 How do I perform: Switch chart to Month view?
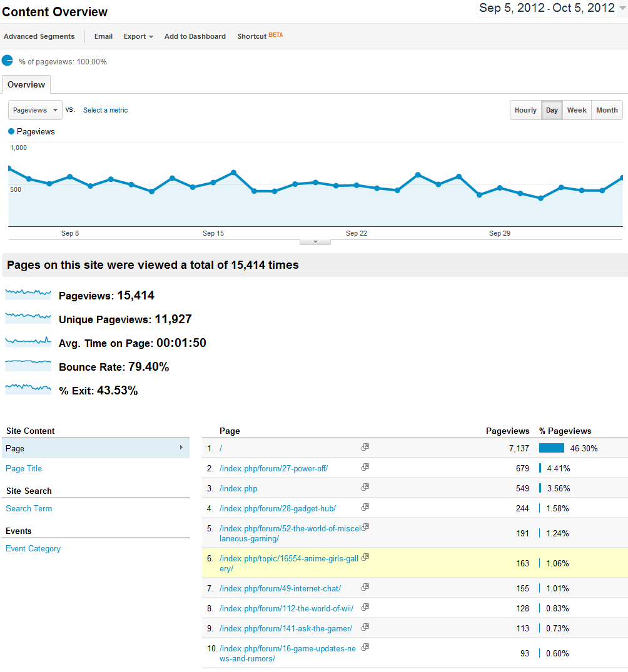click(x=606, y=110)
